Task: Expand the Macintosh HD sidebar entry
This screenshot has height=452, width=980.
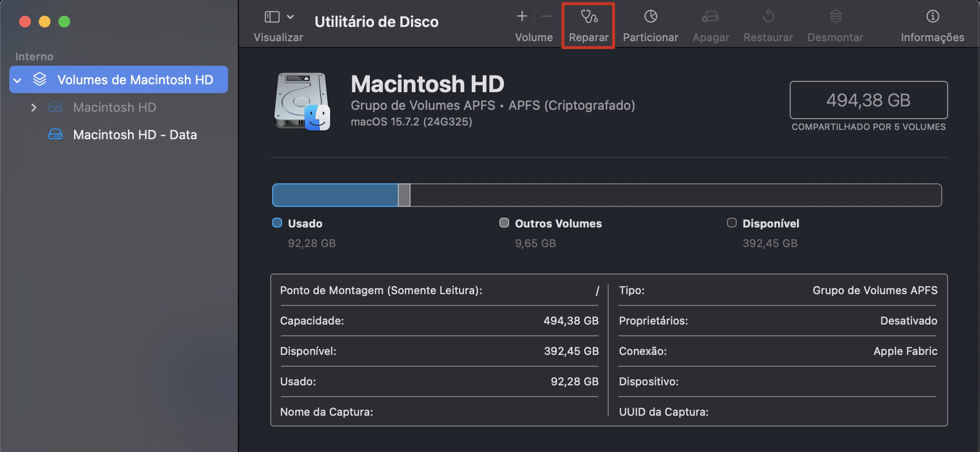Action: point(34,107)
